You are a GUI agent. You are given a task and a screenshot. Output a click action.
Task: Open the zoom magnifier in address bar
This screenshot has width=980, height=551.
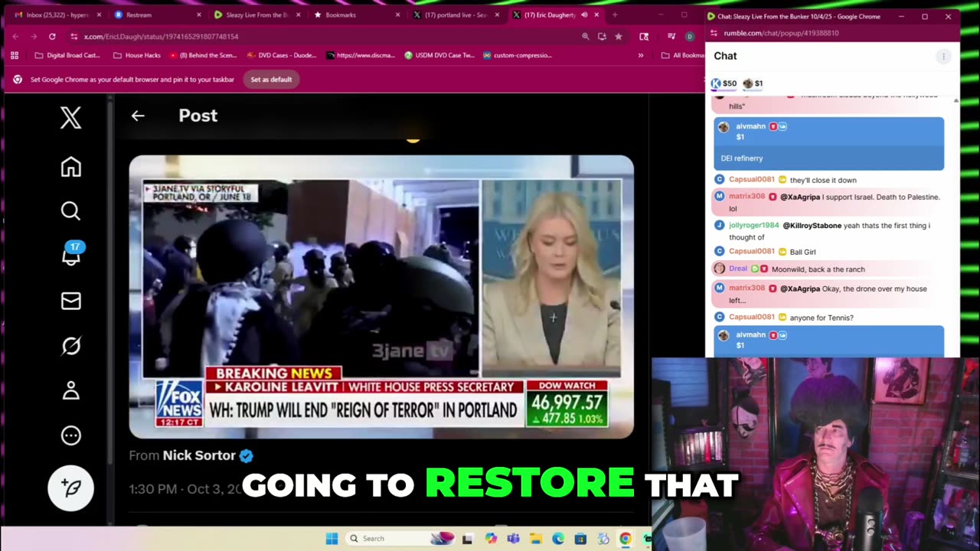coord(585,36)
